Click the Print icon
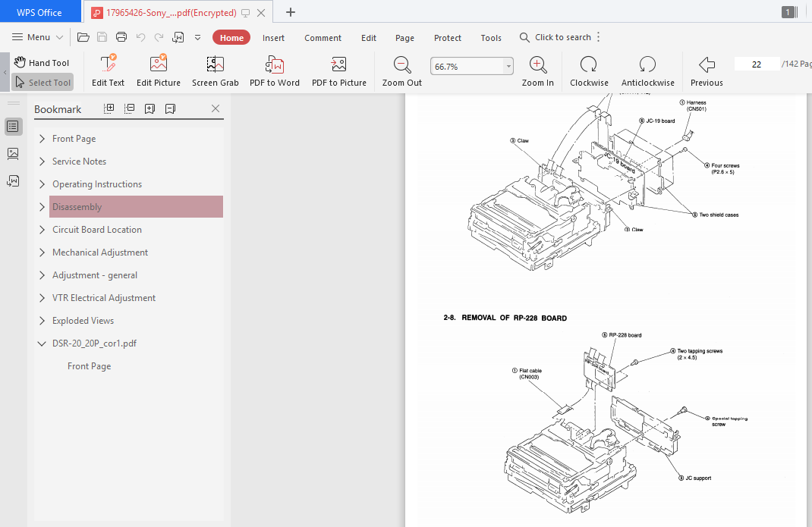The height and width of the screenshot is (527, 812). pos(121,37)
